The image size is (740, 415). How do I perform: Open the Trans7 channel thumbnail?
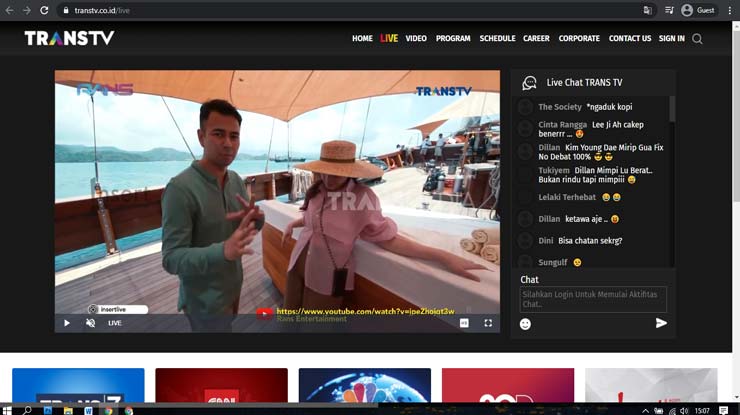click(x=78, y=386)
